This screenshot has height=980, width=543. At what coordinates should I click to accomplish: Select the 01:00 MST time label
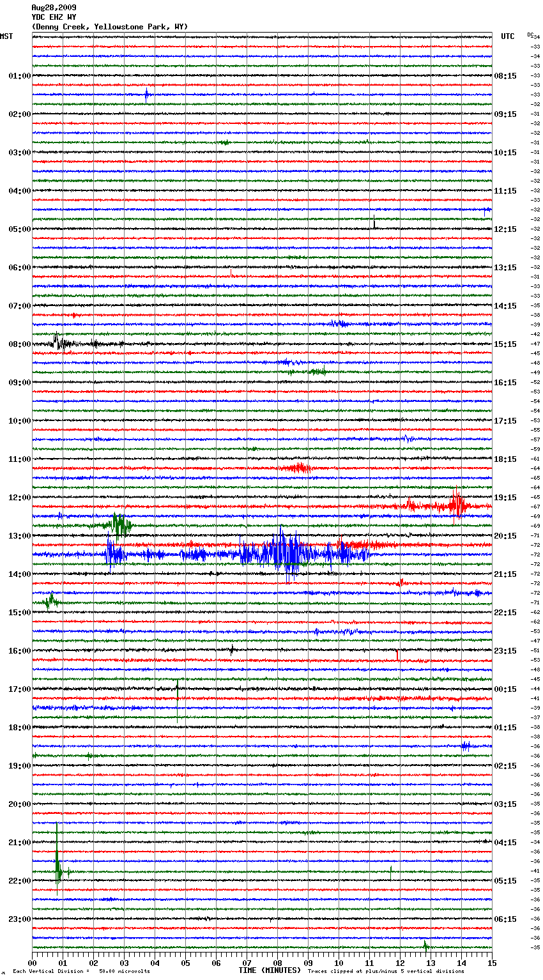(20, 76)
